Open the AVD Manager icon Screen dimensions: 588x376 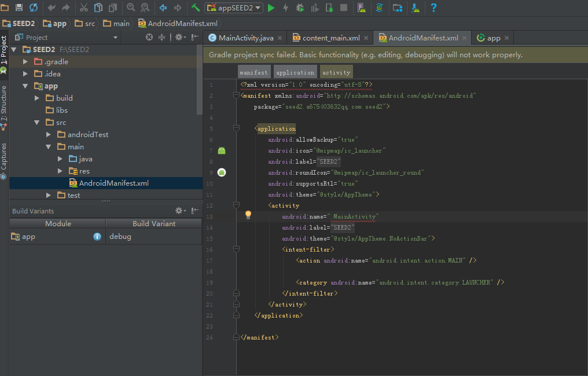click(x=361, y=8)
